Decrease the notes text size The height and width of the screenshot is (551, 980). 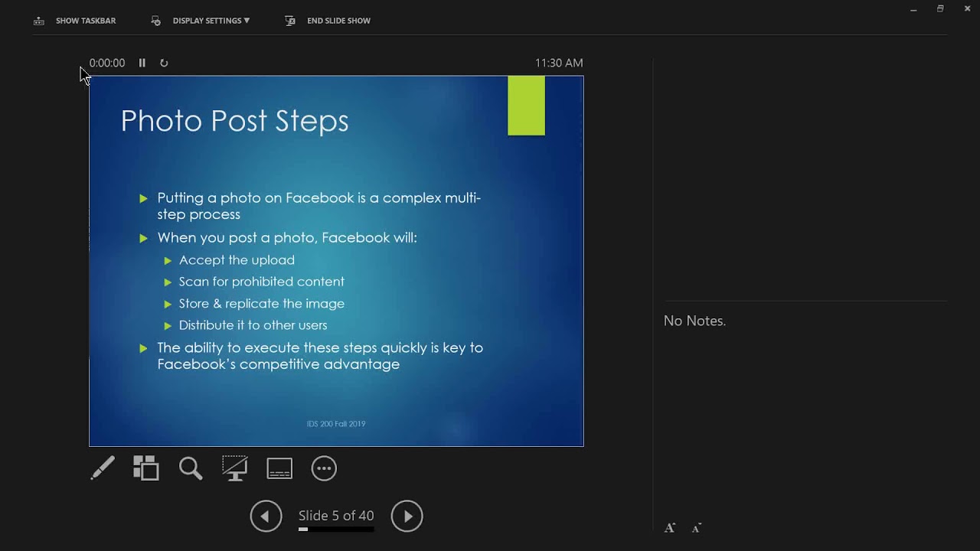pos(697,528)
